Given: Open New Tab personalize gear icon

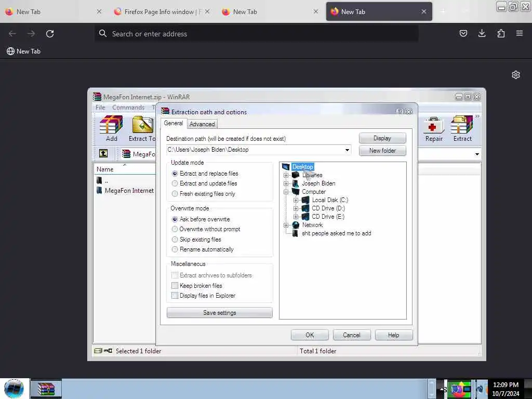Looking at the screenshot, I should (x=516, y=75).
